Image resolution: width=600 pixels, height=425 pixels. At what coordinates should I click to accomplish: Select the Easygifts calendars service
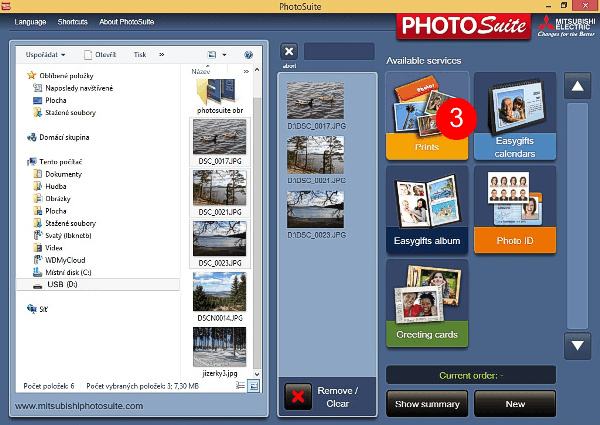(x=514, y=115)
